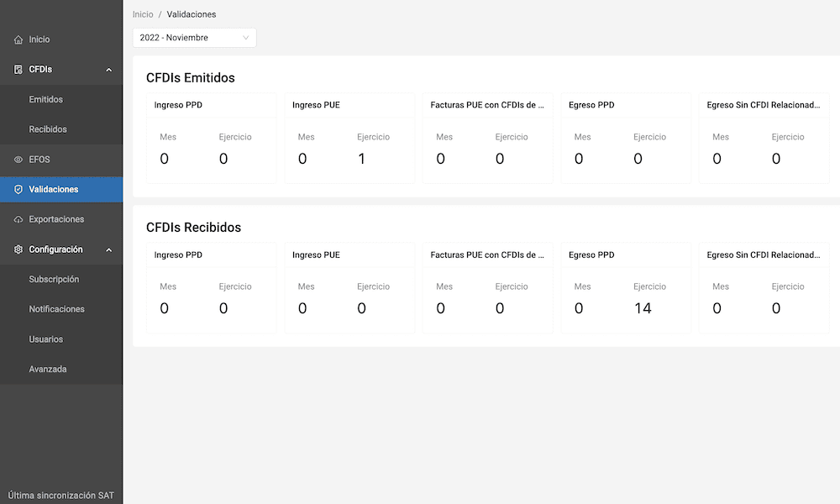The width and height of the screenshot is (840, 504).
Task: Click the home icon beside Inicio
Action: [18, 39]
